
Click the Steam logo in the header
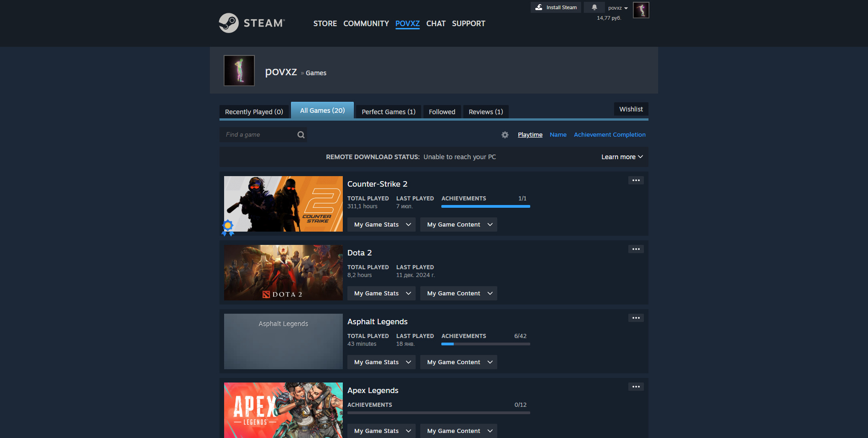252,23
